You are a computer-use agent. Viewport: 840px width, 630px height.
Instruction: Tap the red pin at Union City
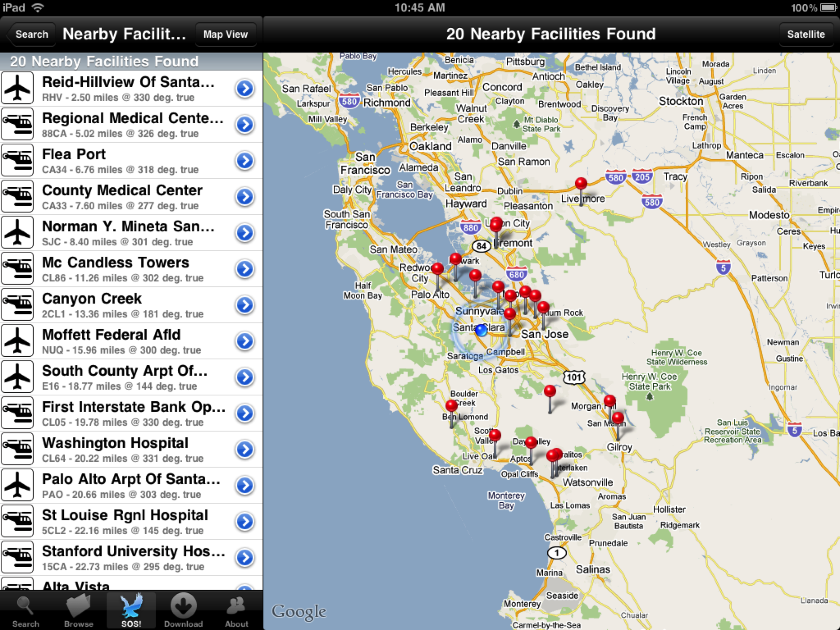point(496,225)
